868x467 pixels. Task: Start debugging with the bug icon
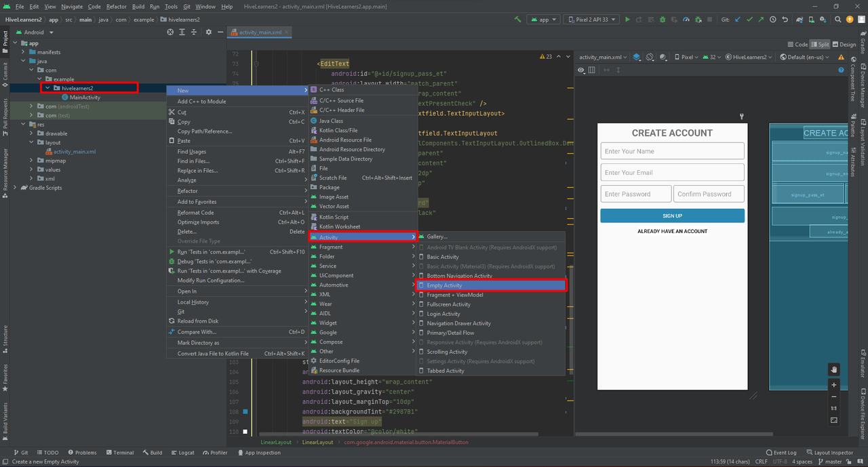[x=663, y=20]
